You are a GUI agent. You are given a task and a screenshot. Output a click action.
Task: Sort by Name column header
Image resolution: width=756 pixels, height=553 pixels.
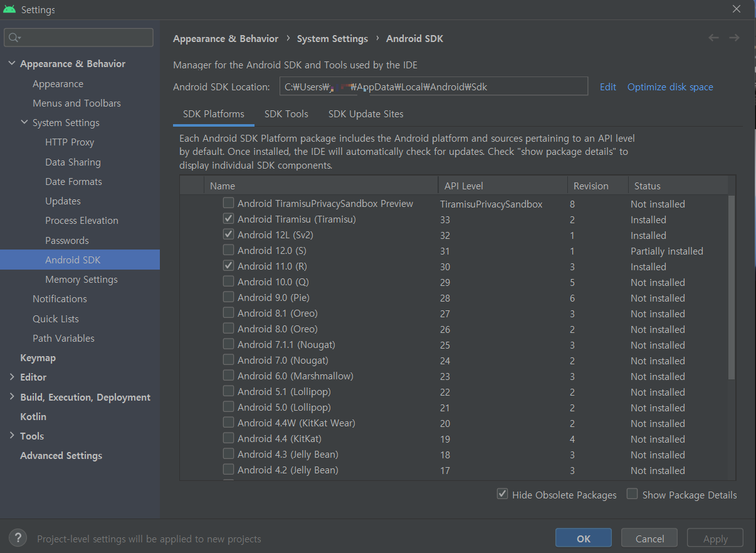[x=320, y=186]
